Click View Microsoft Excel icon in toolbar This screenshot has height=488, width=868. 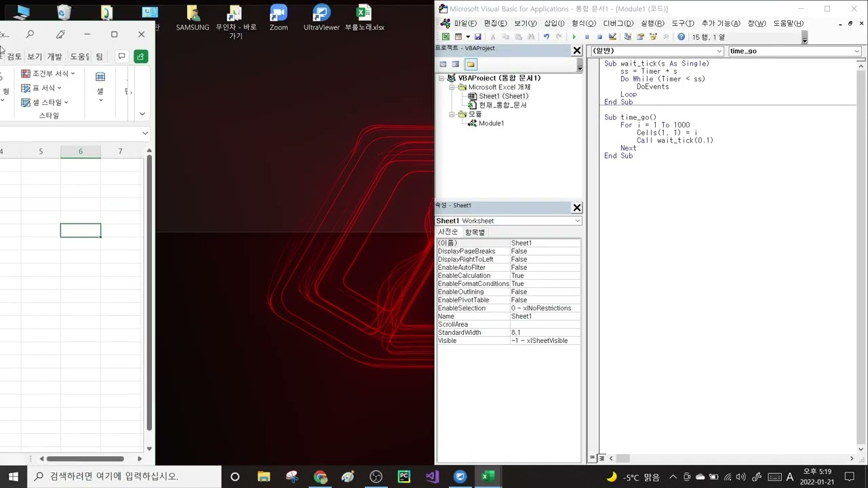446,37
